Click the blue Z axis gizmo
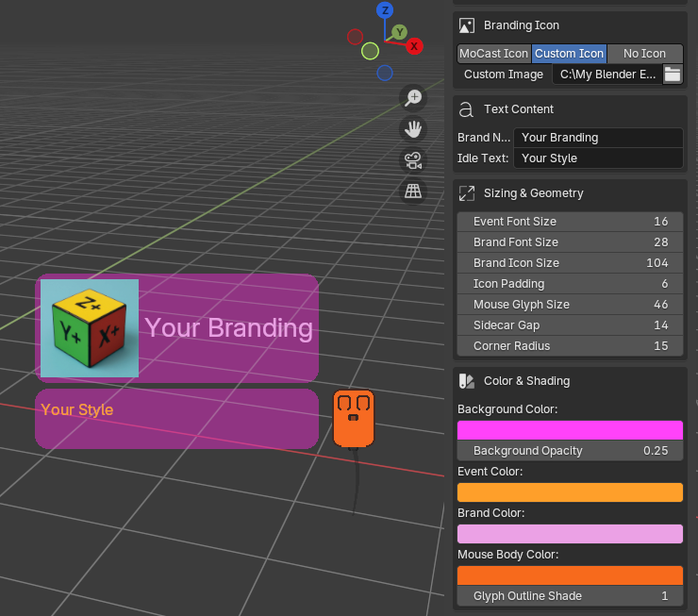 pyautogui.click(x=384, y=10)
